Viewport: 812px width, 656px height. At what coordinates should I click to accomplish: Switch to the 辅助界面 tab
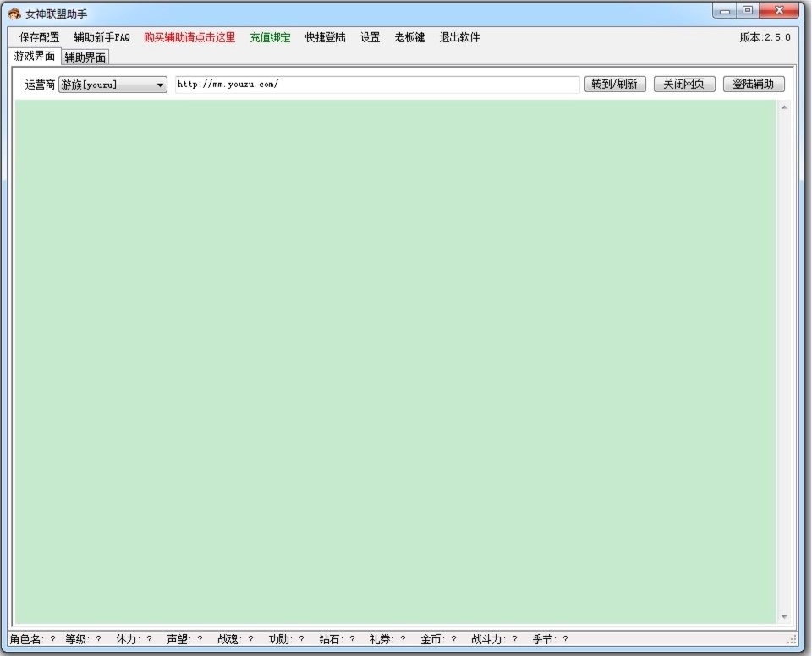click(x=85, y=57)
